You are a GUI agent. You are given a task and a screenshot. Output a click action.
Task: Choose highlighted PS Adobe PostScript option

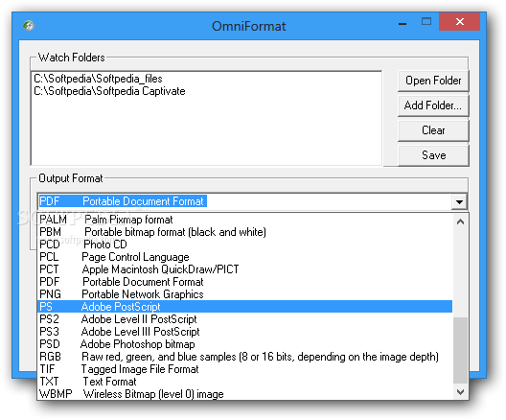(244, 307)
